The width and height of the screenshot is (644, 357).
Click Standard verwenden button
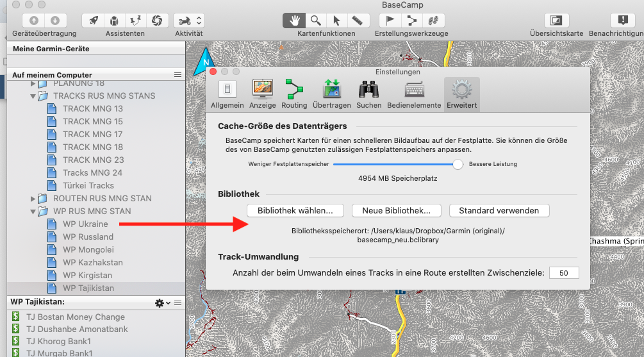[x=499, y=211]
